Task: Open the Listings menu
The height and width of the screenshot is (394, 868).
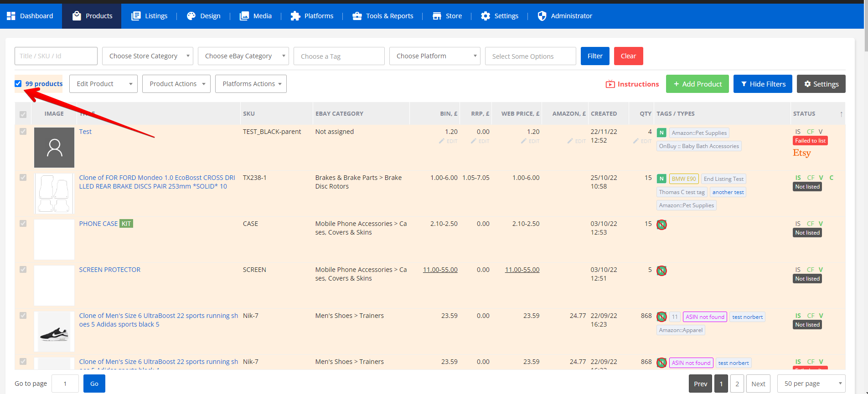Action: 150,16
